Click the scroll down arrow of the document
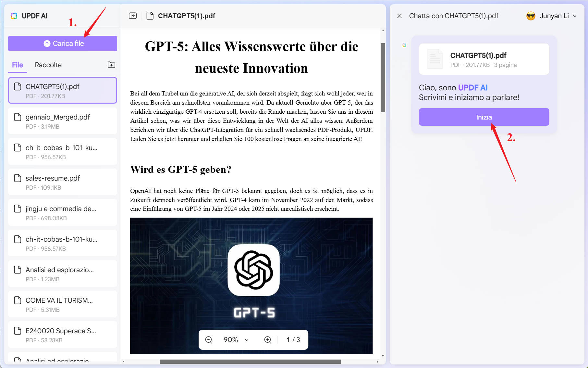 (x=383, y=356)
